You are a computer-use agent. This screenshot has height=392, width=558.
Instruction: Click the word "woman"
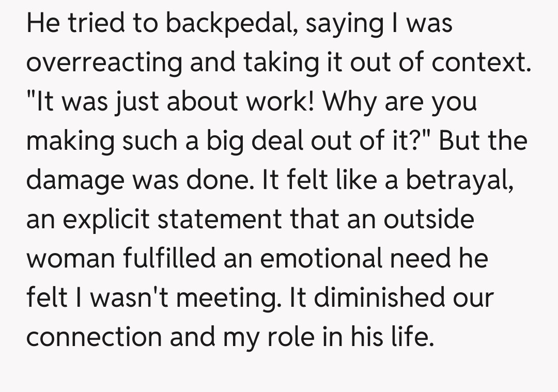(70, 258)
